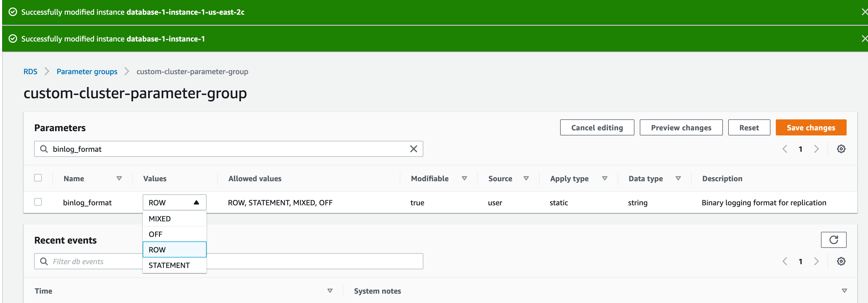The image size is (868, 303).
Task: Open Recent events settings gear
Action: (841, 261)
